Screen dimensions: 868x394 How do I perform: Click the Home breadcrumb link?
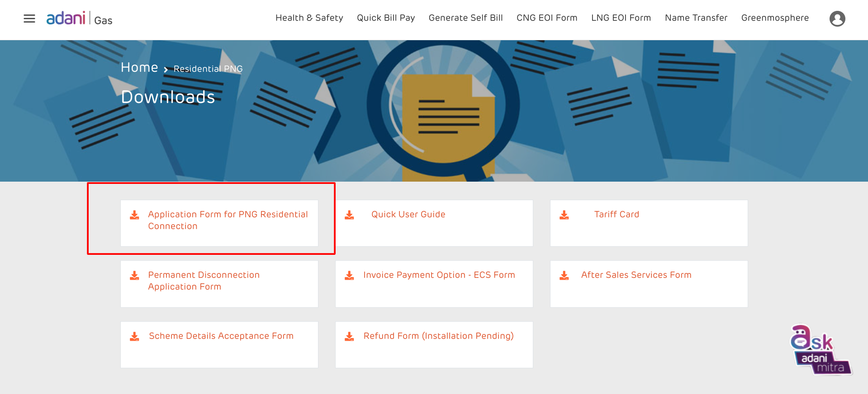tap(139, 68)
